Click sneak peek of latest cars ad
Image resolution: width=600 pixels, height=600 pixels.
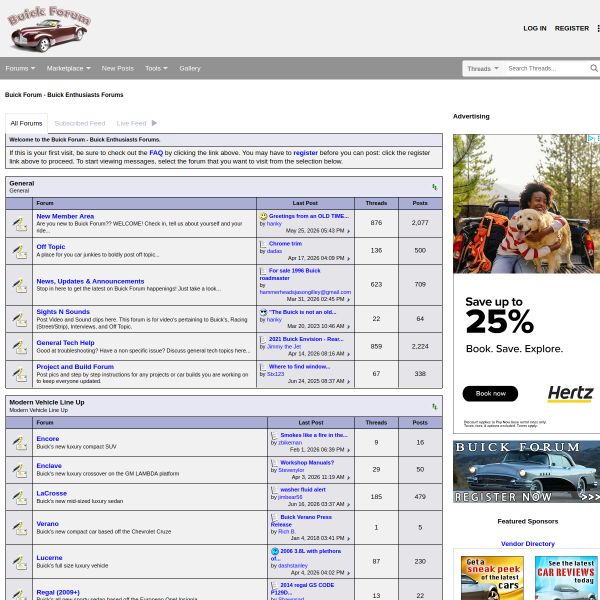pyautogui.click(x=492, y=578)
